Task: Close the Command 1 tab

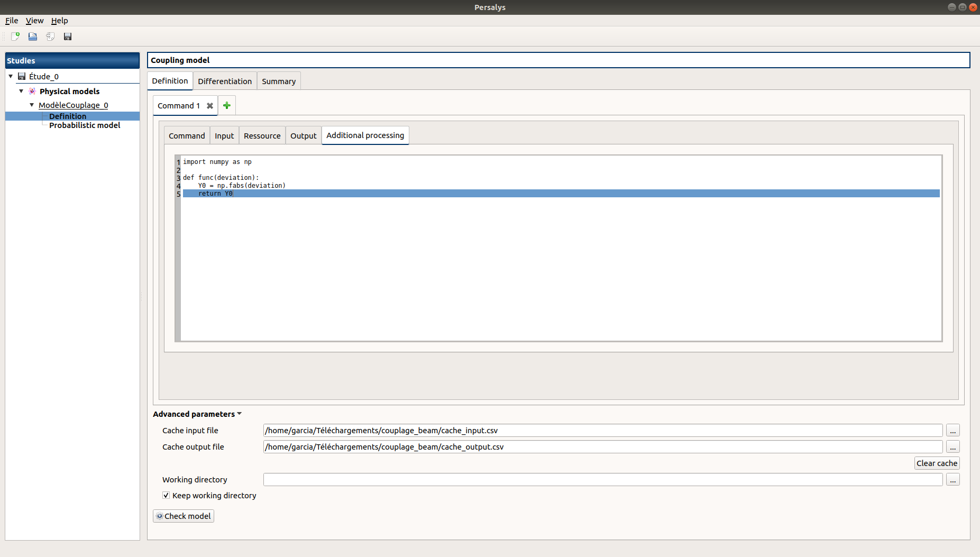Action: 210,106
